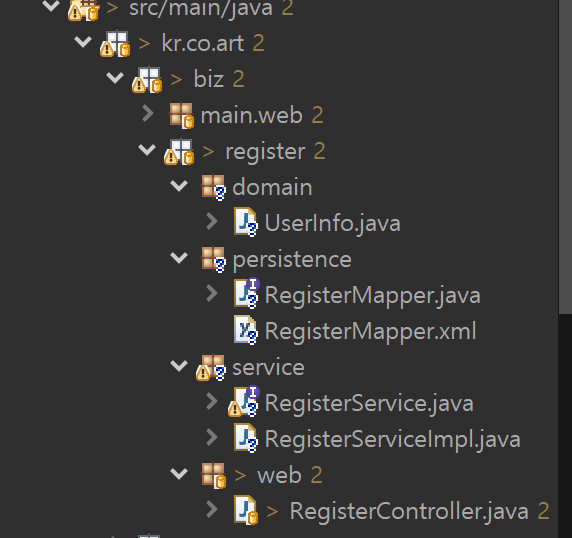The width and height of the screenshot is (572, 538).
Task: Click the domain package icon
Action: [214, 187]
